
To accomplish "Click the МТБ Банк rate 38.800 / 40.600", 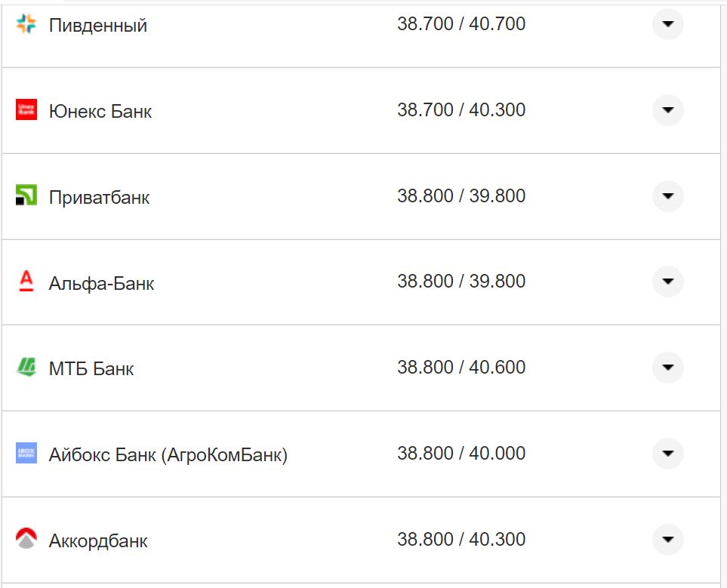I will (461, 368).
